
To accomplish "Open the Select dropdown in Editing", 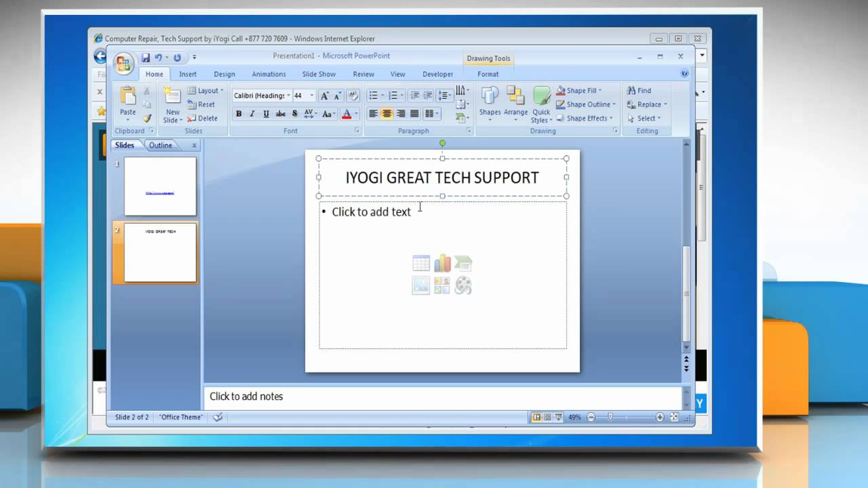I will point(644,118).
